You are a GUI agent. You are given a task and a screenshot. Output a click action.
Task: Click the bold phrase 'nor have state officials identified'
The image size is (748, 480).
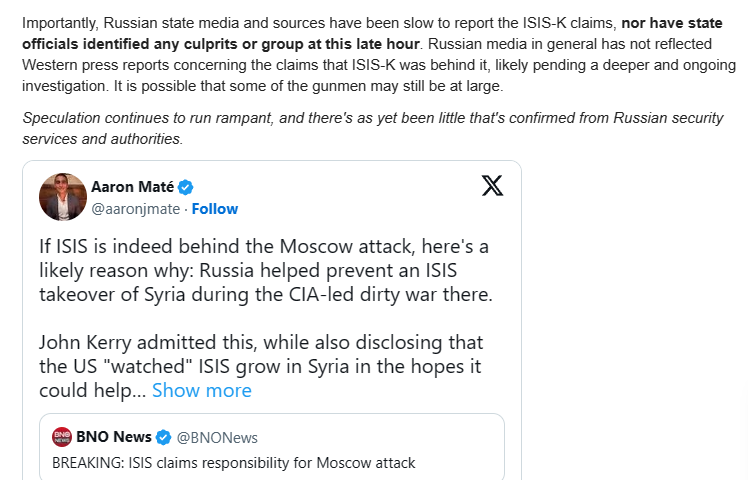click(x=372, y=33)
